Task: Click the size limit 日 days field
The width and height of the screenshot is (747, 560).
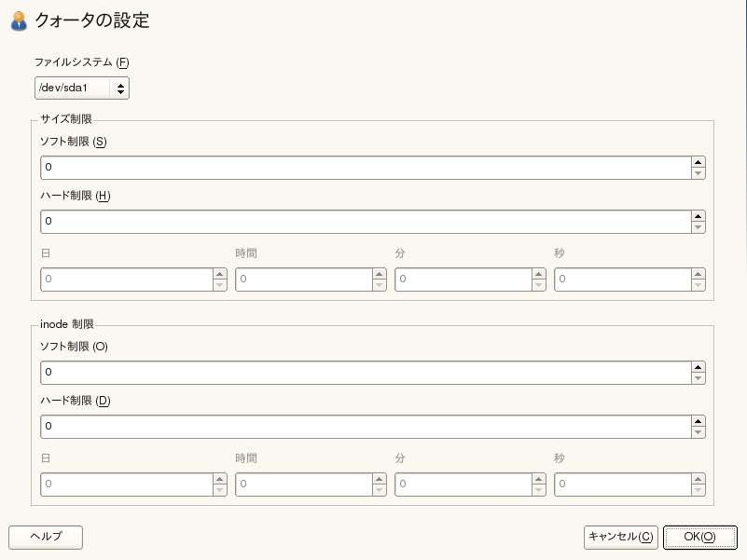Action: coord(127,280)
